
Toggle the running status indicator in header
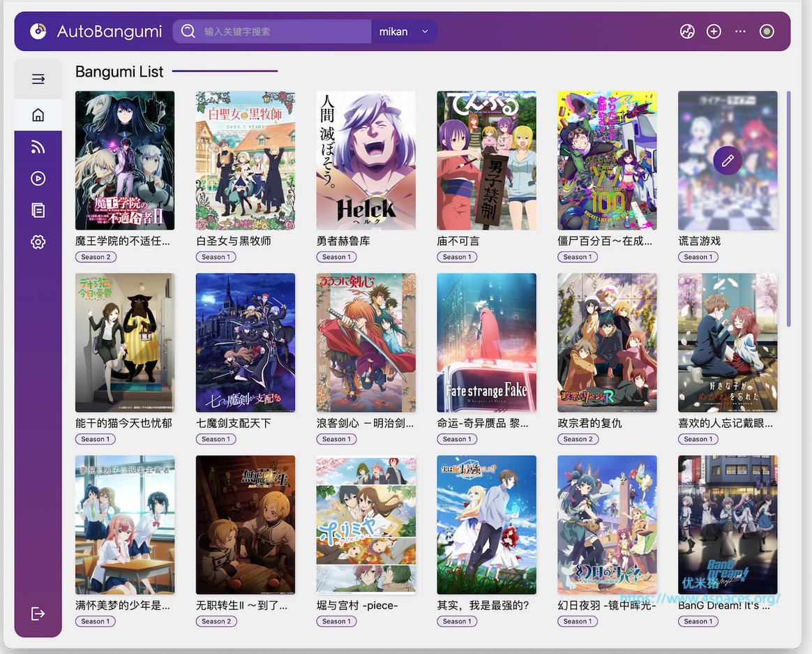pos(767,31)
